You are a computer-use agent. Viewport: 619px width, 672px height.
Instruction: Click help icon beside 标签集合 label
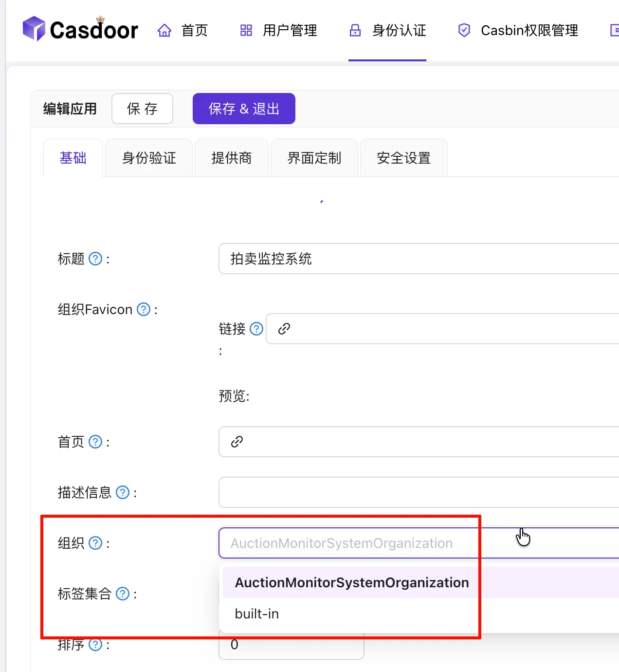(x=123, y=594)
